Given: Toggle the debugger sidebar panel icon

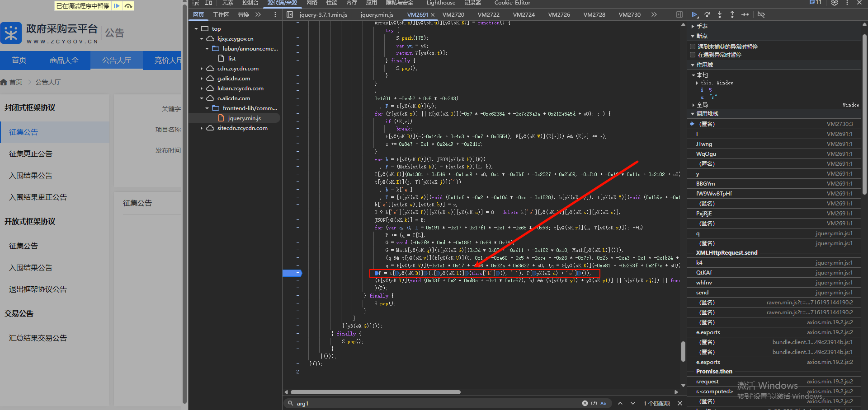Looking at the screenshot, I should [x=679, y=14].
